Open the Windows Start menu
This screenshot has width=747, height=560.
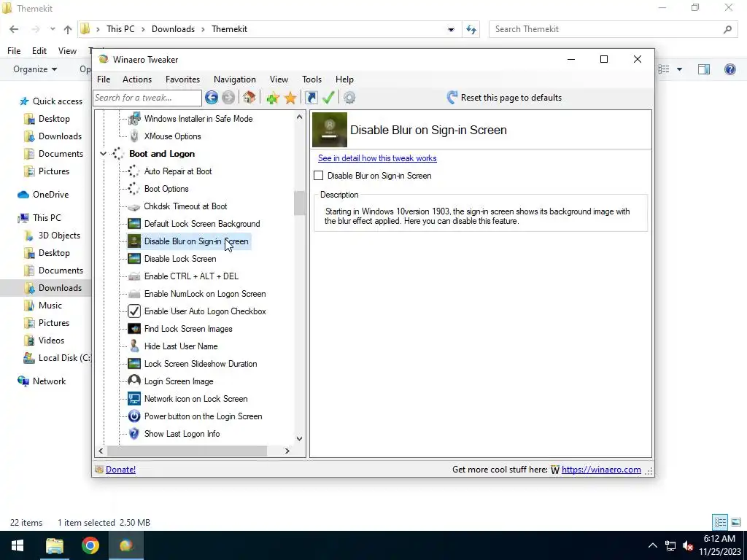(x=18, y=545)
